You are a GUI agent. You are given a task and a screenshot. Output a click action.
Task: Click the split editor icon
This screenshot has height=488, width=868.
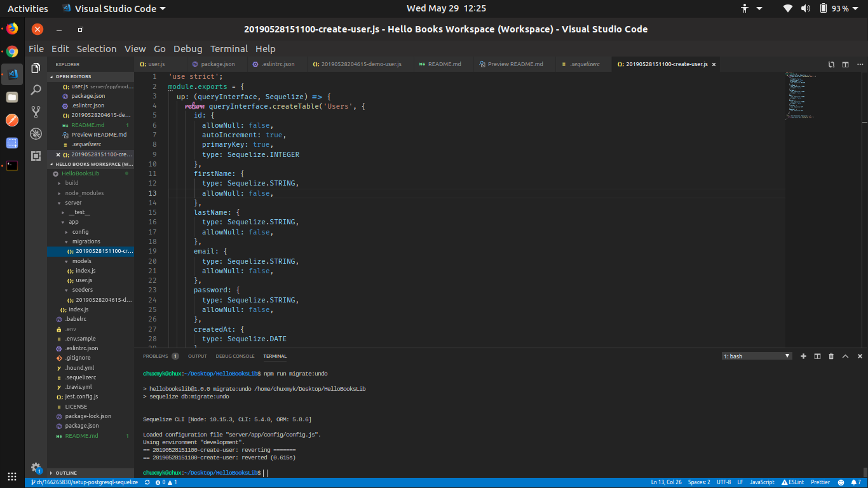click(x=845, y=64)
